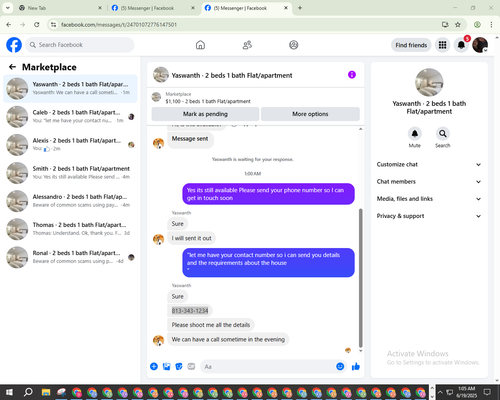Open the emoji picker
The height and width of the screenshot is (400, 500).
pyautogui.click(x=340, y=366)
